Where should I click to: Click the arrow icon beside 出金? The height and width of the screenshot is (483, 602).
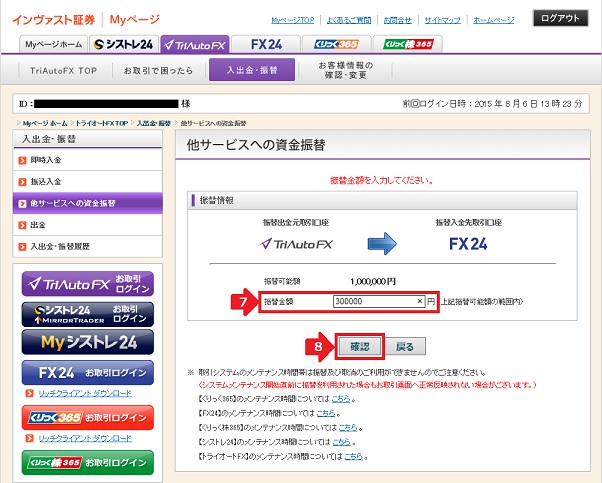23,225
